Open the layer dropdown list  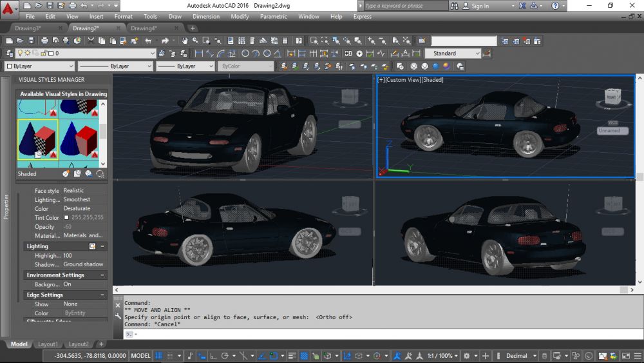coord(153,54)
